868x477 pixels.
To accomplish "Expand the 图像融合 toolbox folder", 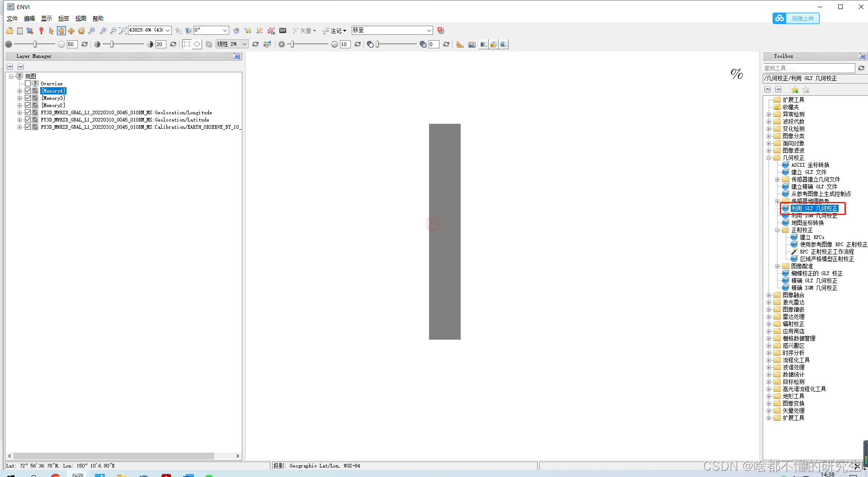I will tap(769, 295).
